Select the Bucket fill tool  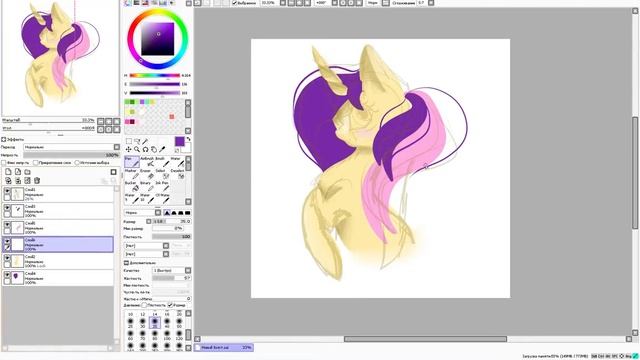132,186
